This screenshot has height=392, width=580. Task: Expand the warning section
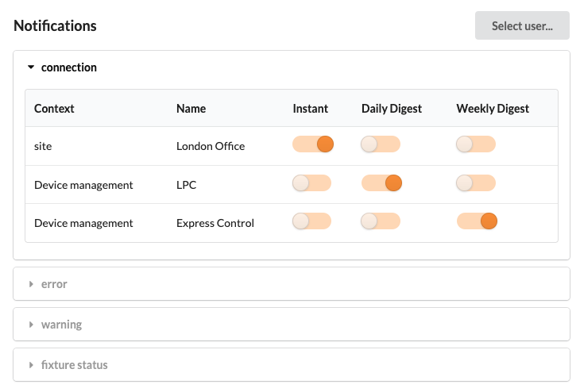292,324
